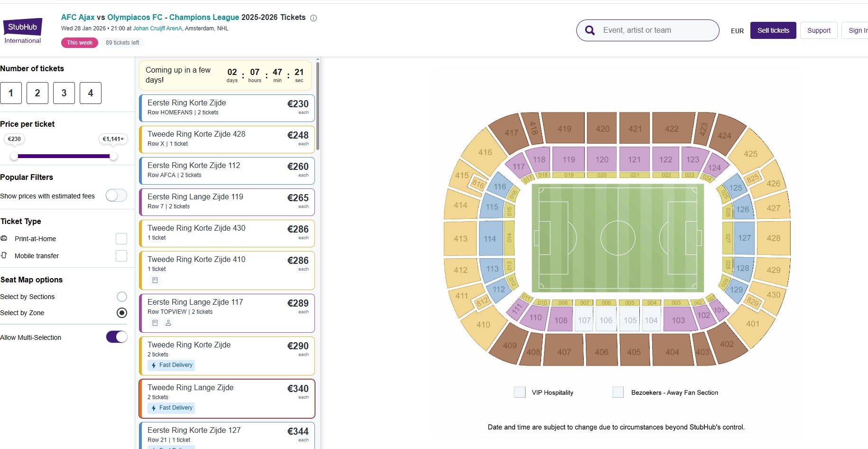
Task: Disable the Allow Multi-Selection switch
Action: 117,337
